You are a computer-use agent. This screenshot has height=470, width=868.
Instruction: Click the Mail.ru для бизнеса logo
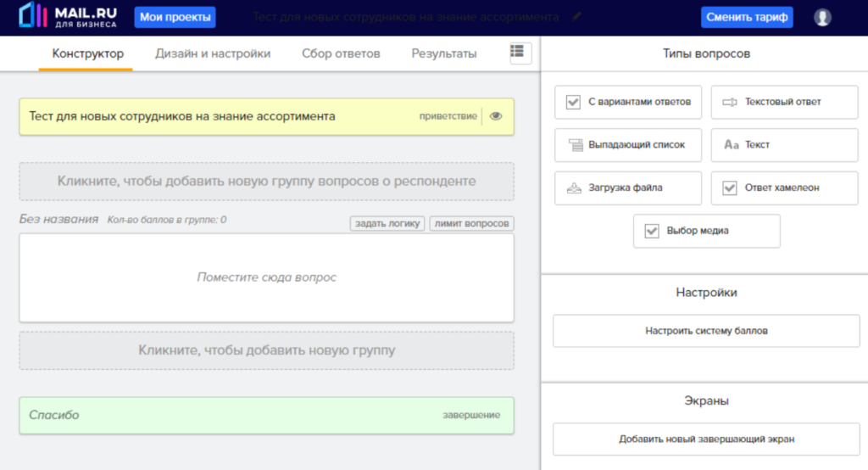(68, 17)
